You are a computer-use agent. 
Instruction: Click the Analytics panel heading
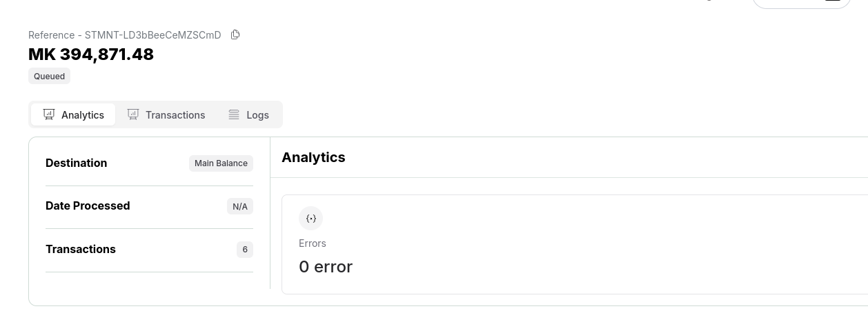tap(313, 157)
